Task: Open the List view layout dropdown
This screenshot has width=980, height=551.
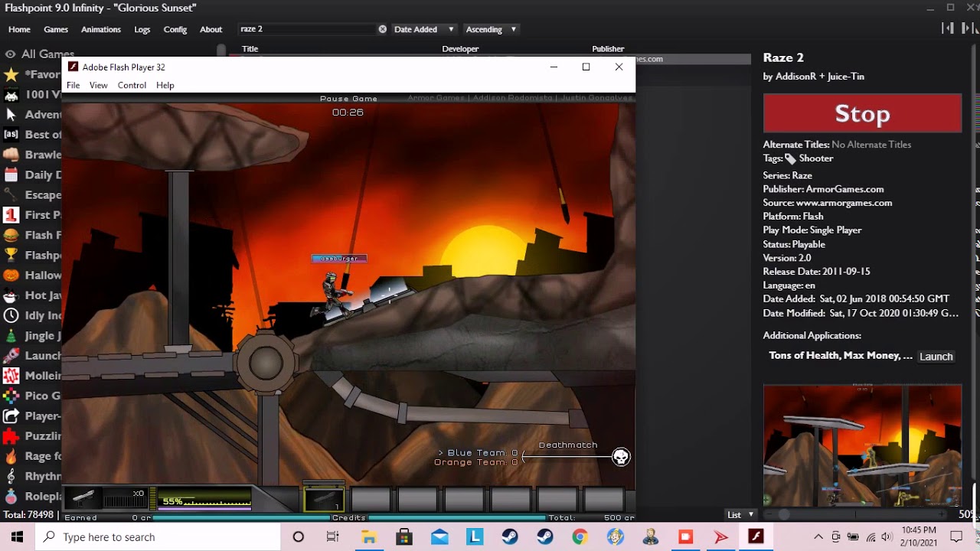Action: [740, 515]
